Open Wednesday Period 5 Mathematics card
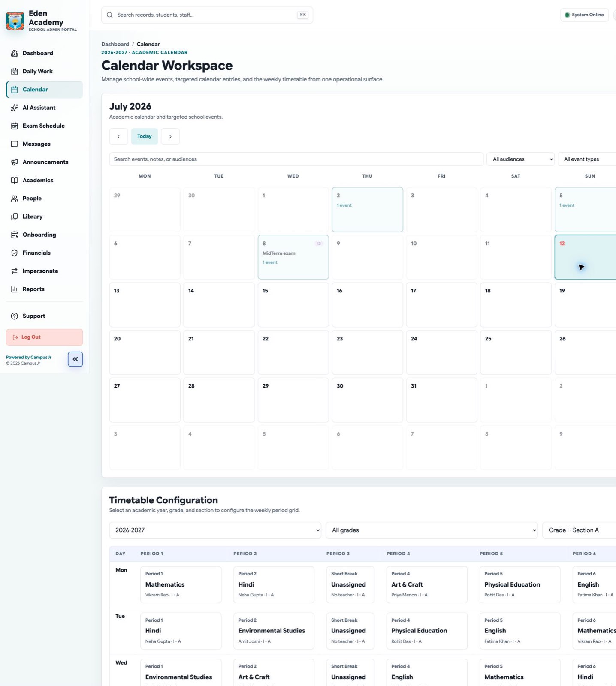The width and height of the screenshot is (616, 686). (520, 673)
